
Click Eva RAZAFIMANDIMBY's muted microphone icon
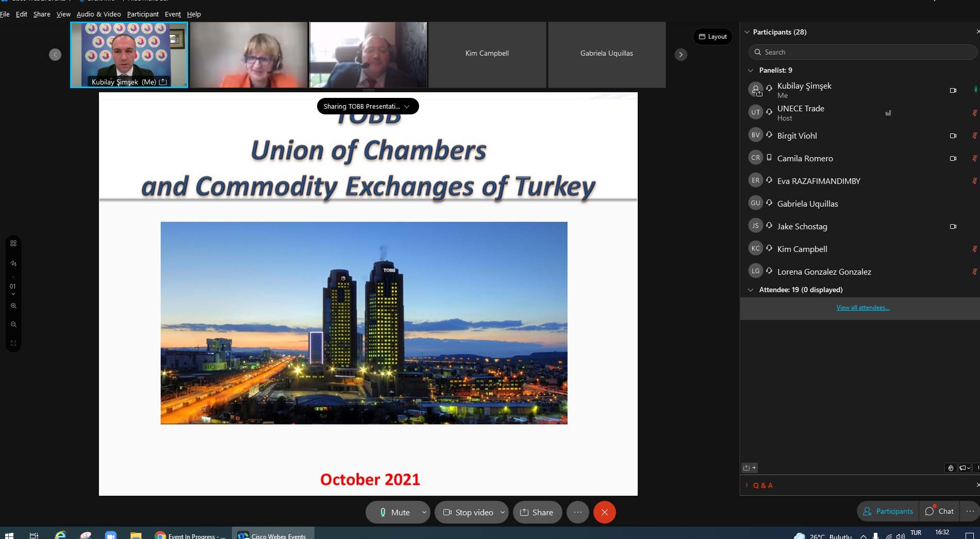coord(975,181)
